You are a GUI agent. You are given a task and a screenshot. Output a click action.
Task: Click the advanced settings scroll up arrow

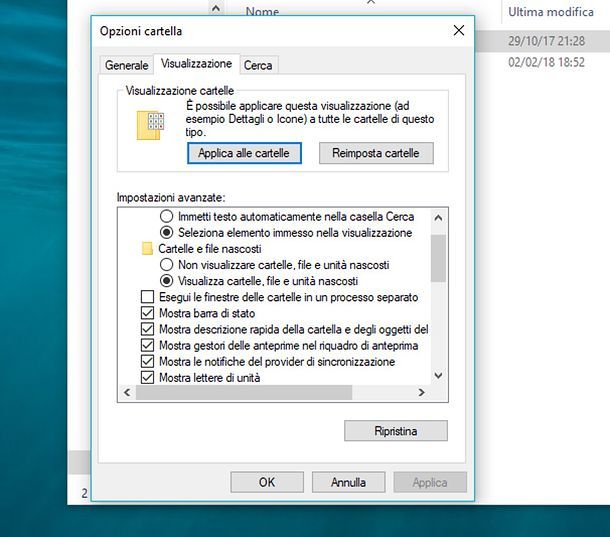[438, 218]
